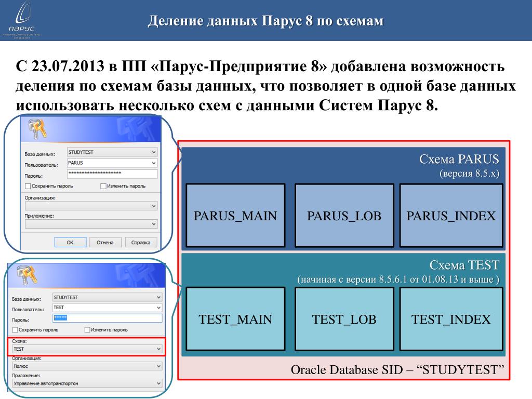Screen dimensions: 532x399
Task: Click the 'Схема TEST' heading text
Action: coord(464,265)
